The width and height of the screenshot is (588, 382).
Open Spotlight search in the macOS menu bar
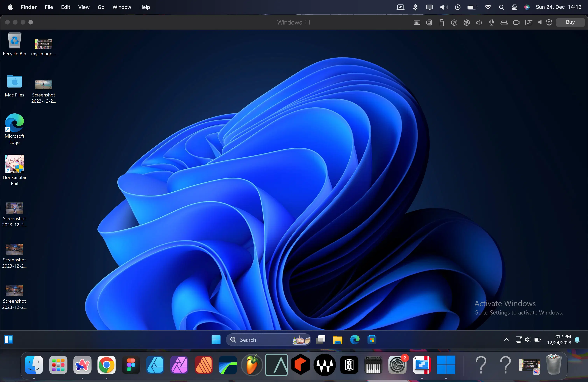click(501, 7)
